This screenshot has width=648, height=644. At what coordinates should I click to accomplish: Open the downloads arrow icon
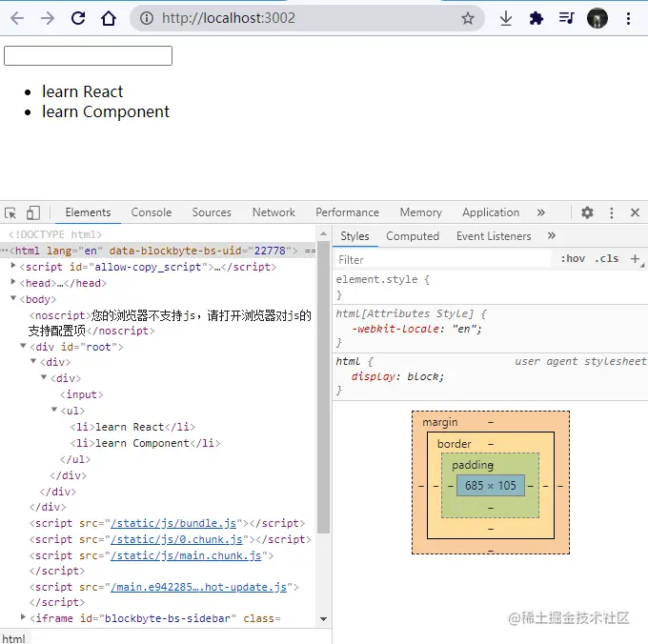tap(506, 18)
